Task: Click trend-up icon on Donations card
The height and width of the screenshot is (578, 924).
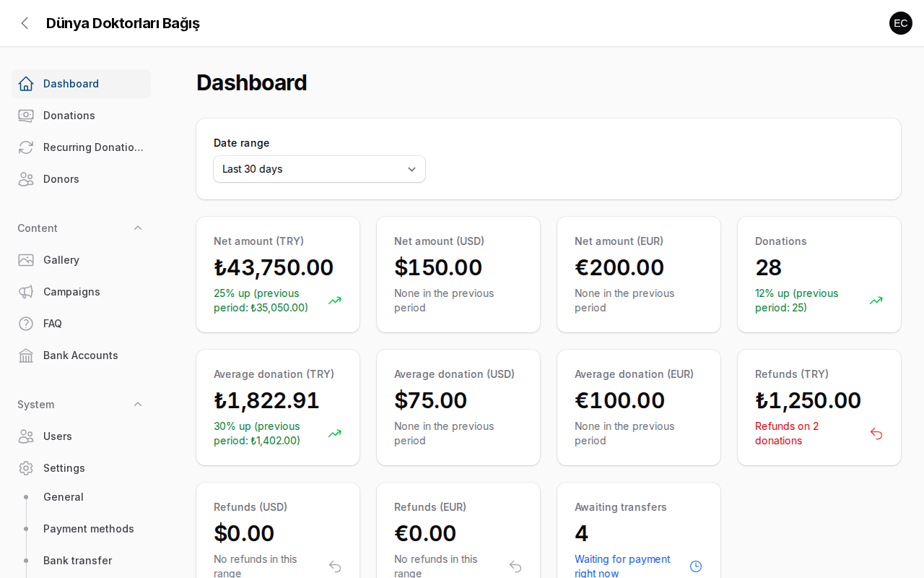Action: click(876, 301)
